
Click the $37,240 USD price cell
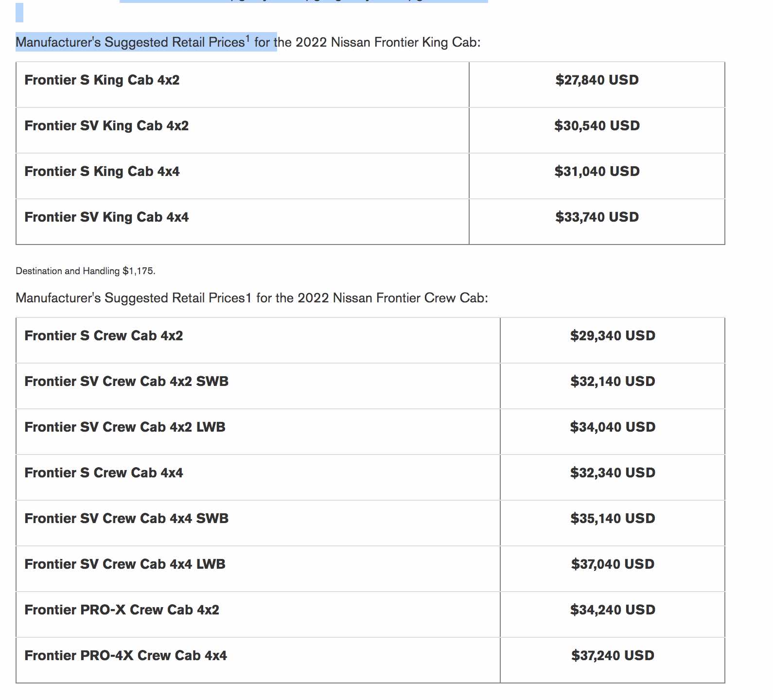pos(613,656)
